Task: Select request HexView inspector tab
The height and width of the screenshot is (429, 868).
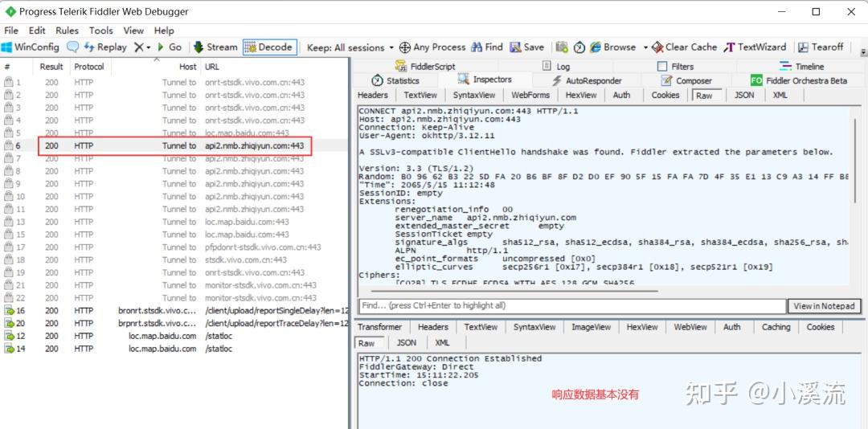Action: coord(581,96)
